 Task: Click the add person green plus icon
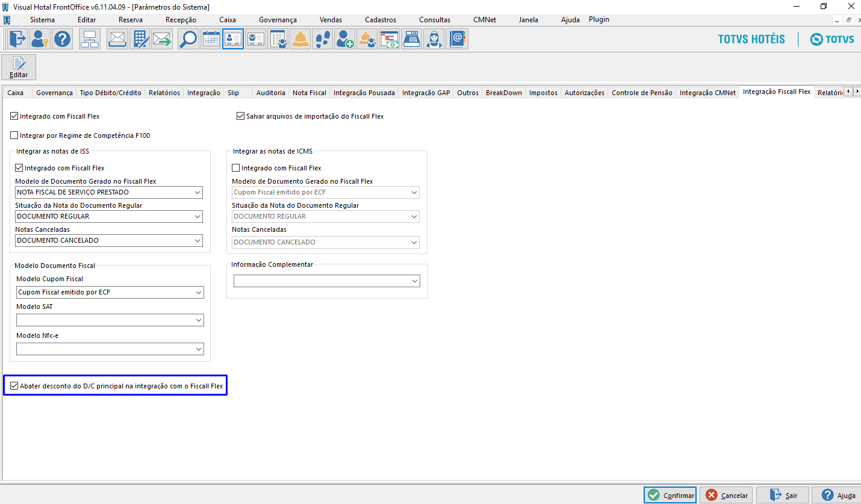click(344, 39)
